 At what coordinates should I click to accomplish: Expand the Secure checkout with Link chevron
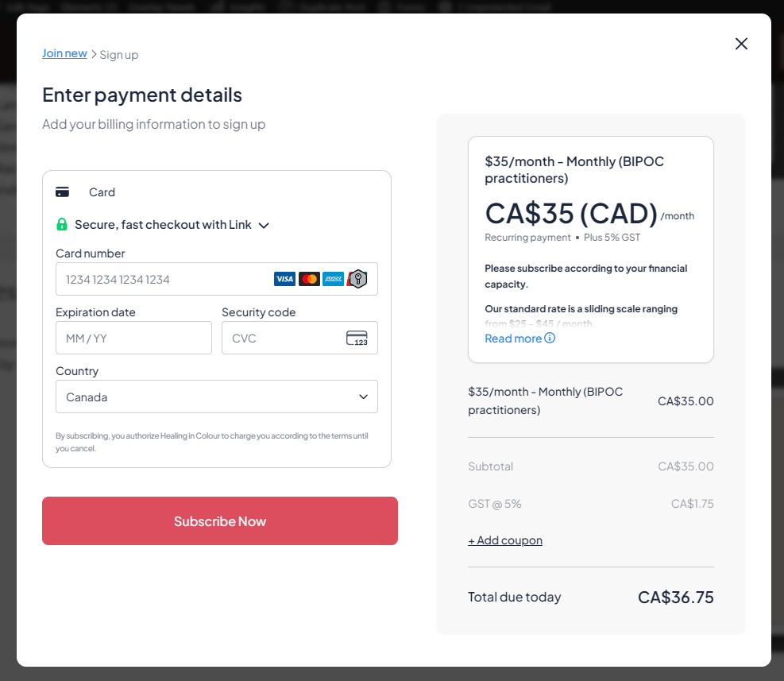coord(264,225)
